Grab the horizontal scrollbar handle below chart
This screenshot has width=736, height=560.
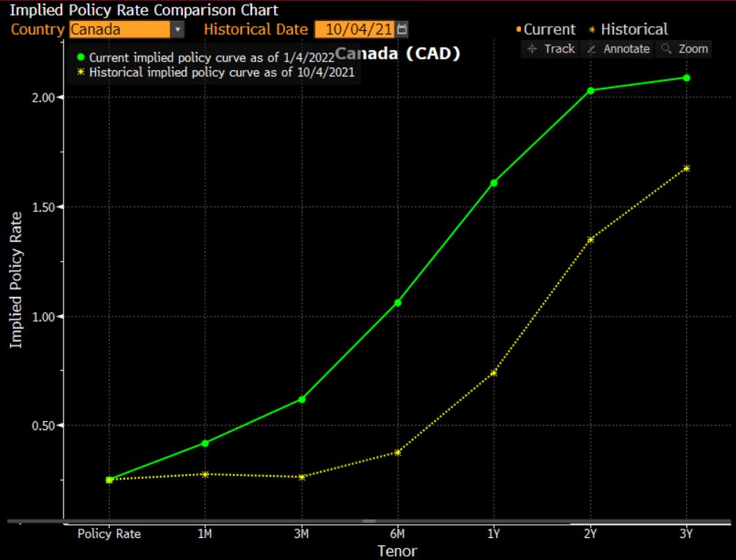[x=368, y=521]
